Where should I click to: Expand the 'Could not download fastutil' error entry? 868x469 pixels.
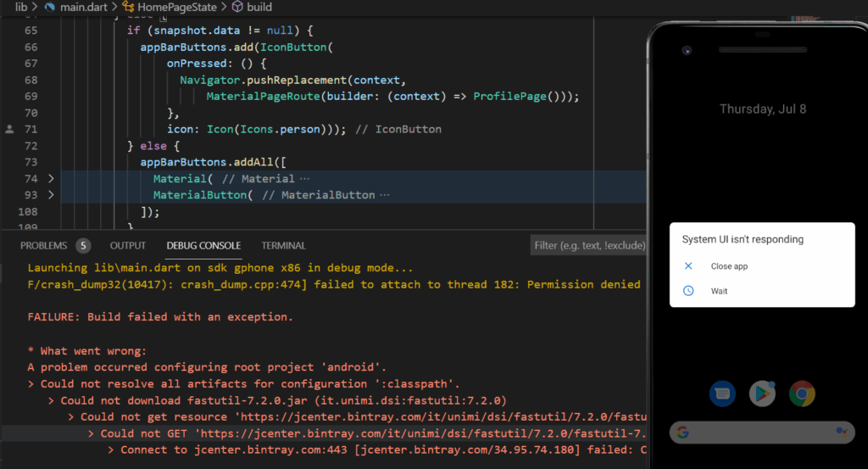tap(53, 400)
